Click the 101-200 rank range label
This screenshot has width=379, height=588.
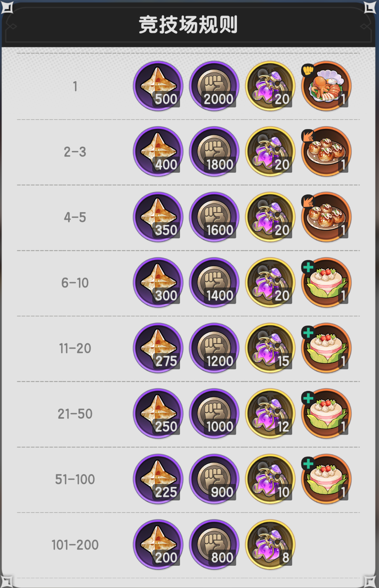(75, 545)
